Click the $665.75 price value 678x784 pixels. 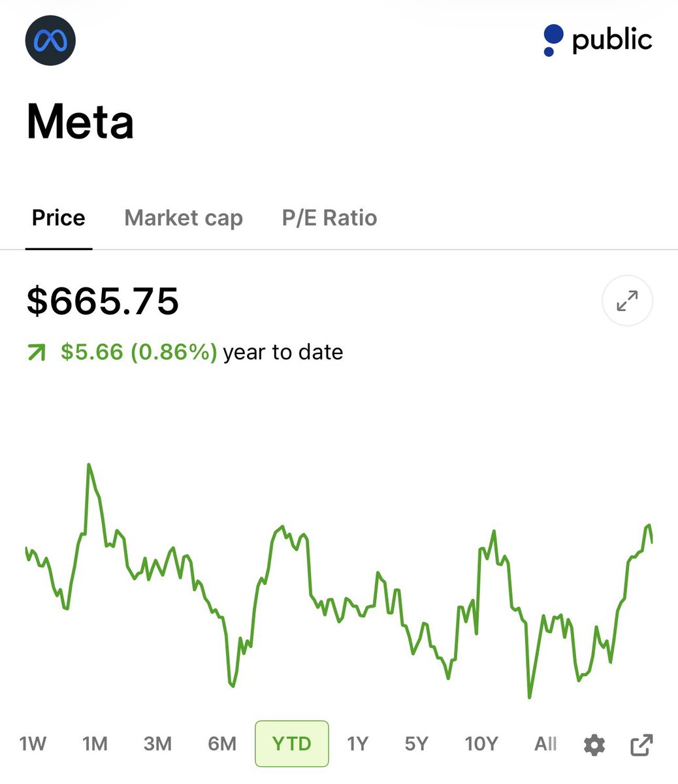pyautogui.click(x=103, y=301)
